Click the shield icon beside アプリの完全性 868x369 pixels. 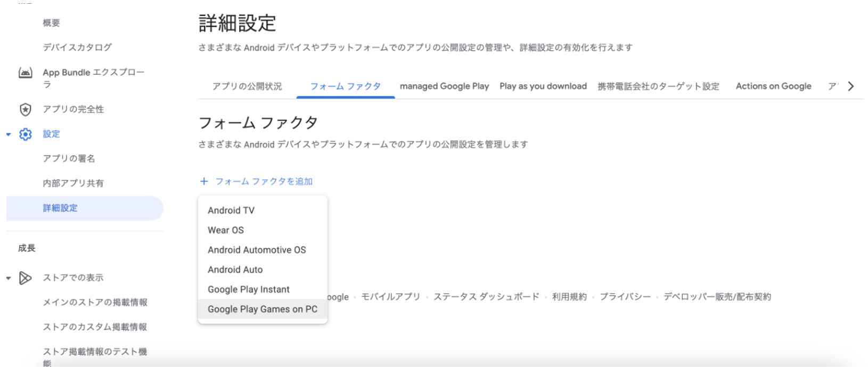(x=25, y=109)
